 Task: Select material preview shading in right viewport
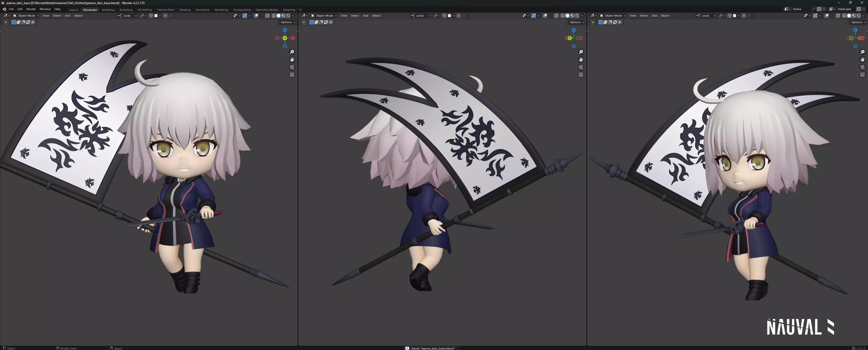click(854, 16)
